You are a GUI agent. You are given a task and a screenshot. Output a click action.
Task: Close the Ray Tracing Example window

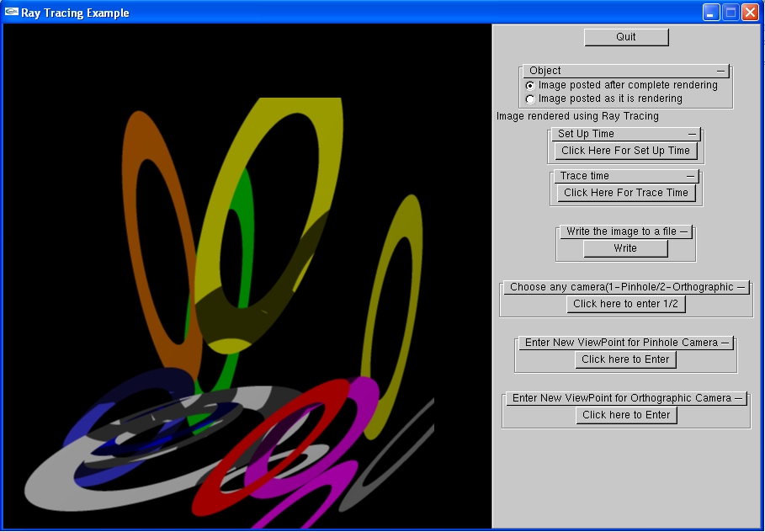click(750, 12)
